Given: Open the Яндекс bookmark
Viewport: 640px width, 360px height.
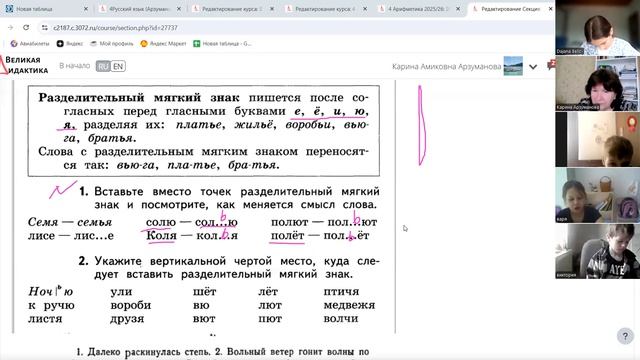Looking at the screenshot, I should click(70, 43).
